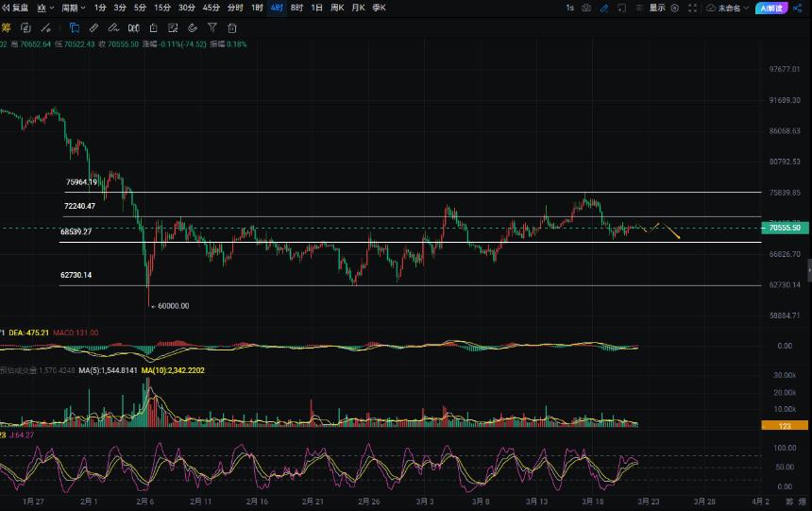This screenshot has width=812, height=511.
Task: Switch to the 5分 timeframe
Action: 140,8
